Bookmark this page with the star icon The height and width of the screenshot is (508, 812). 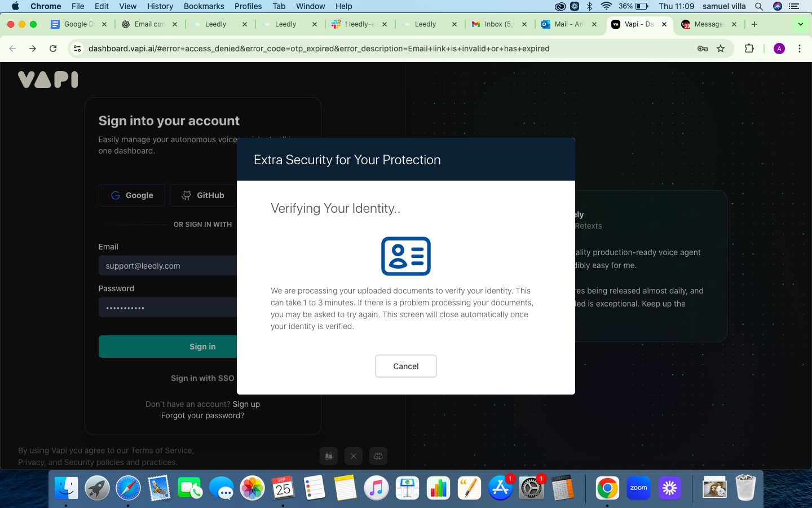(x=721, y=49)
